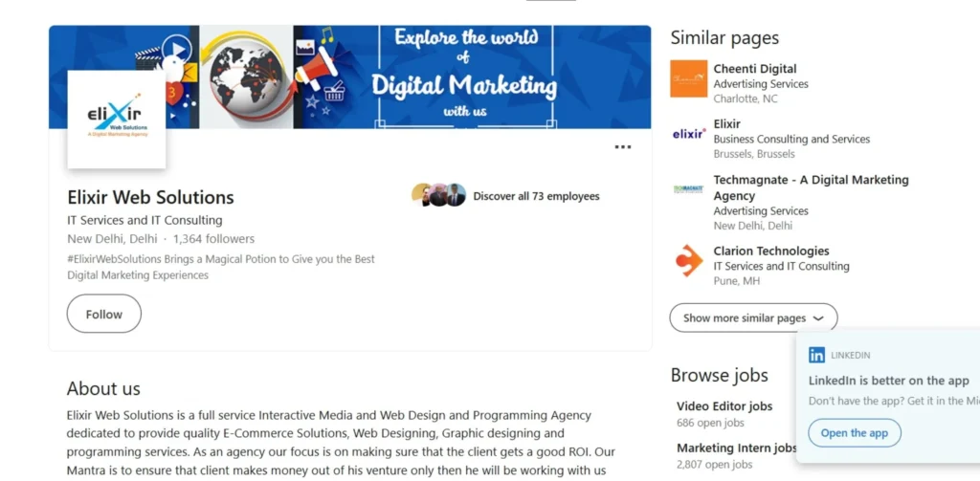
Task: Open the Techmagnate logo icon
Action: click(688, 188)
